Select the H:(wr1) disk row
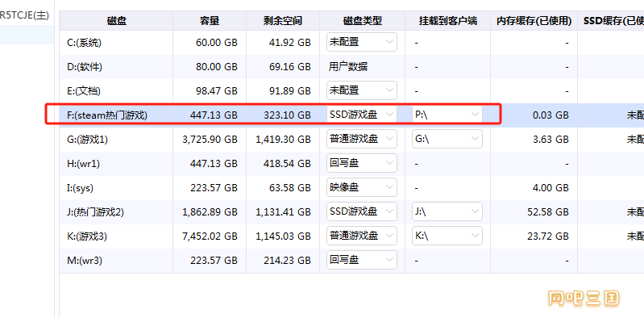The image size is (644, 318). pos(351,163)
